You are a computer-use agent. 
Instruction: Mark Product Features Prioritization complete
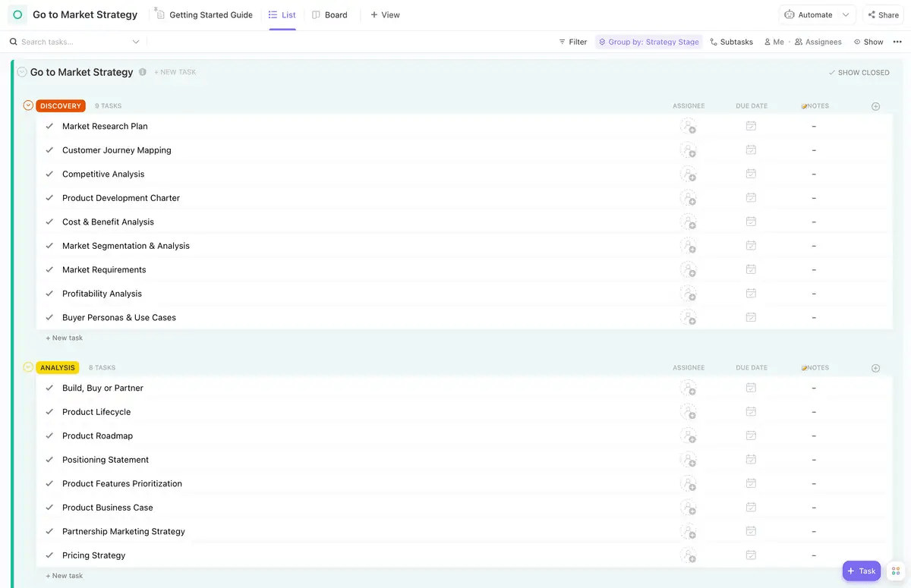[49, 483]
